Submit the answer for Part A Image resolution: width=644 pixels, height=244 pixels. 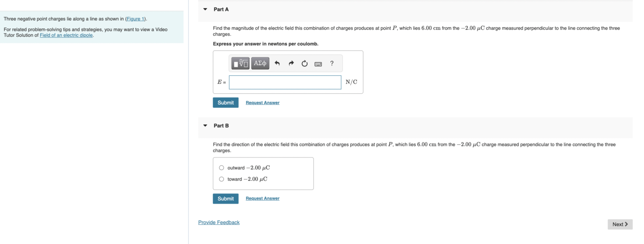[x=225, y=102]
